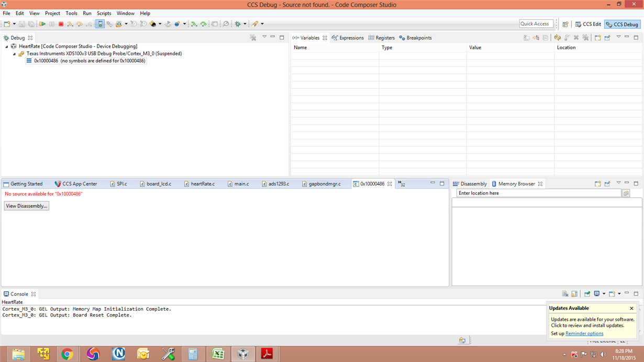The height and width of the screenshot is (362, 644).
Task: Click the Search icon in main toolbar
Action: pyautogui.click(x=226, y=24)
